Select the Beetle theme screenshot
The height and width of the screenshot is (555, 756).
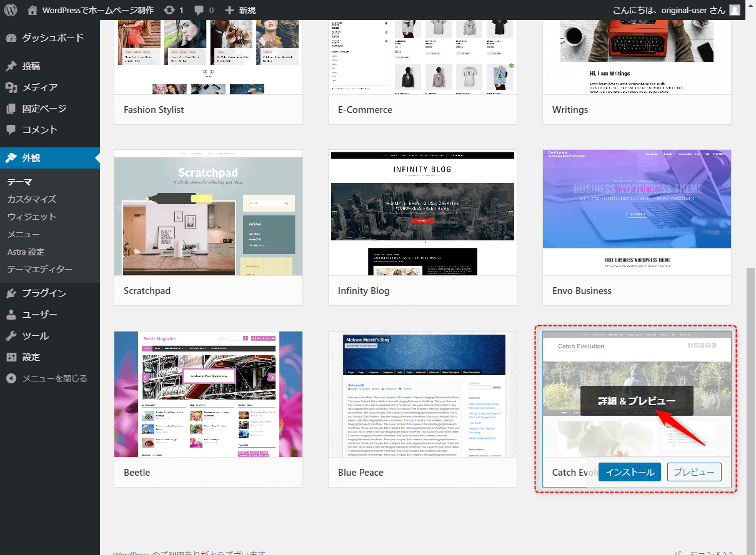point(208,395)
